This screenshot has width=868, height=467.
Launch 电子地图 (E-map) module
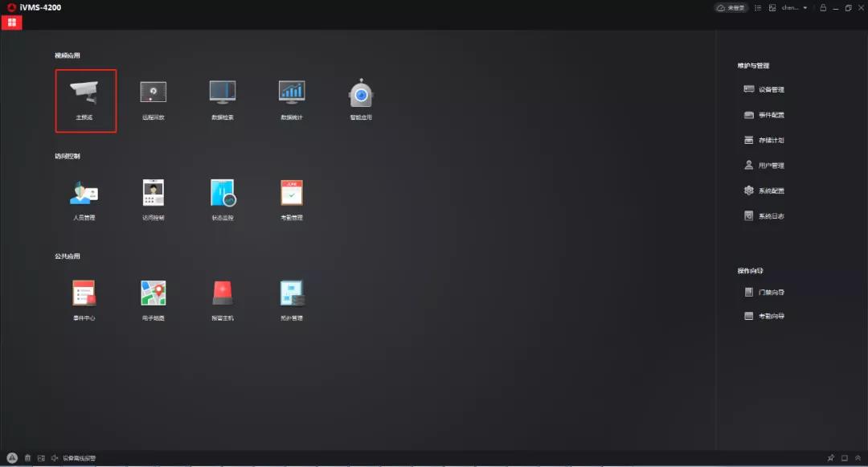pyautogui.click(x=154, y=294)
